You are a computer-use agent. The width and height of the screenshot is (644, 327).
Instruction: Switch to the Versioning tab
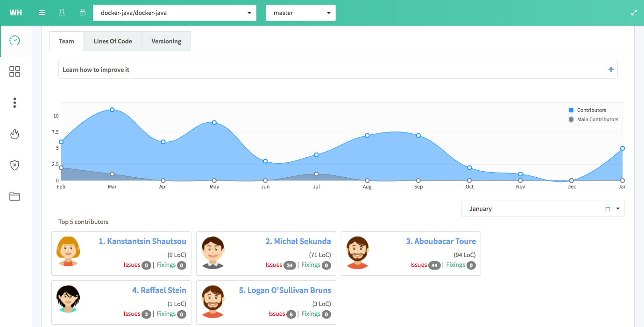coord(166,41)
